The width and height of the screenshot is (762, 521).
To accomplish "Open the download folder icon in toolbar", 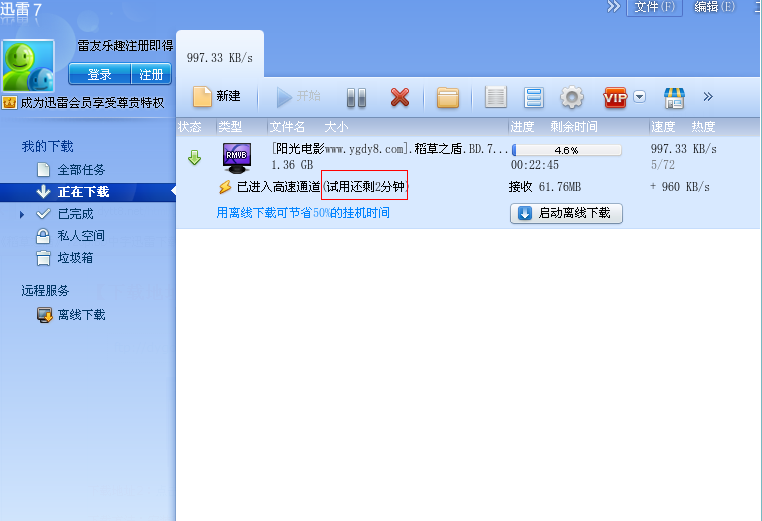I will tap(448, 97).
